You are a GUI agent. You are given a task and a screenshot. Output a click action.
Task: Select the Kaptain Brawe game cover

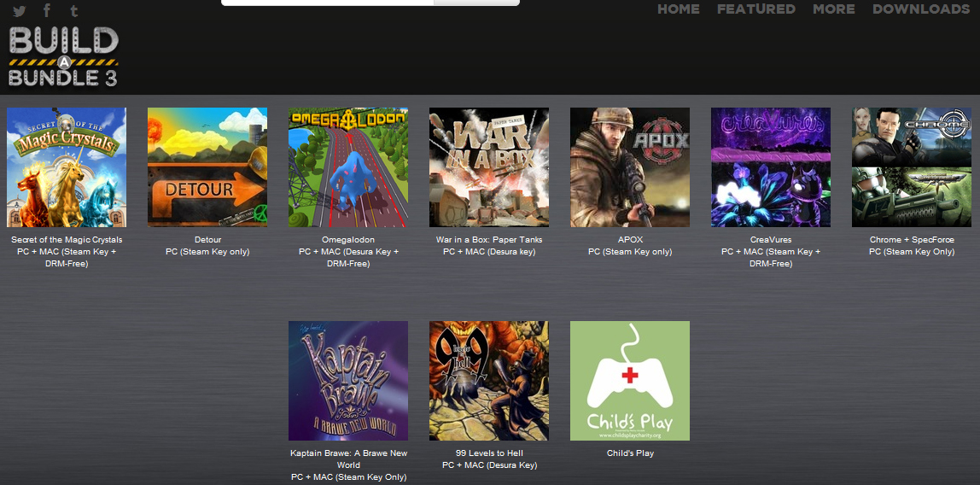(348, 381)
